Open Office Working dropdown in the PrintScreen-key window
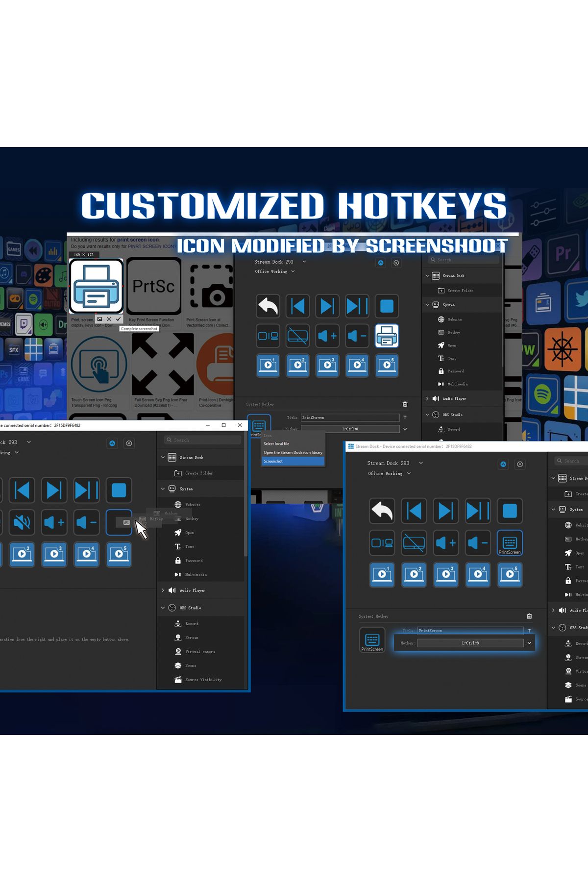 coord(409,473)
